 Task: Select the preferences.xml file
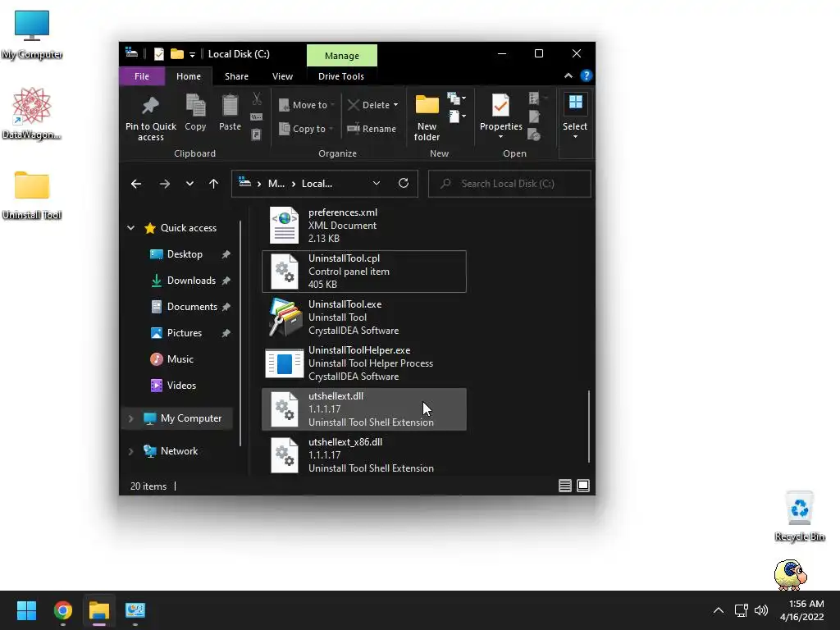pyautogui.click(x=364, y=226)
